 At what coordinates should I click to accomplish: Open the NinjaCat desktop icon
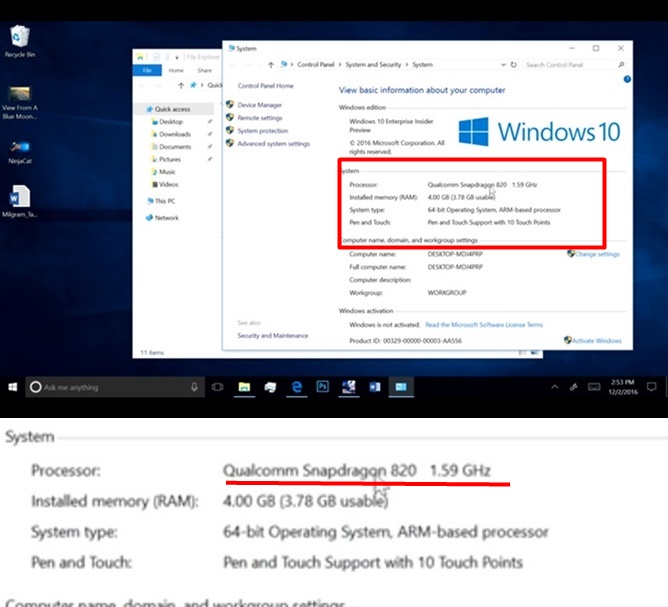tap(20, 152)
